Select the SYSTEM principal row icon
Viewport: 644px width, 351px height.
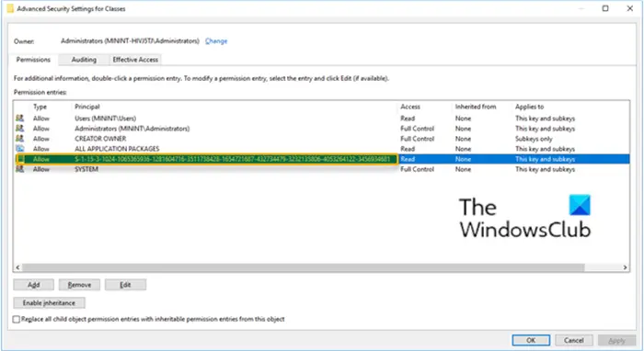pos(19,169)
